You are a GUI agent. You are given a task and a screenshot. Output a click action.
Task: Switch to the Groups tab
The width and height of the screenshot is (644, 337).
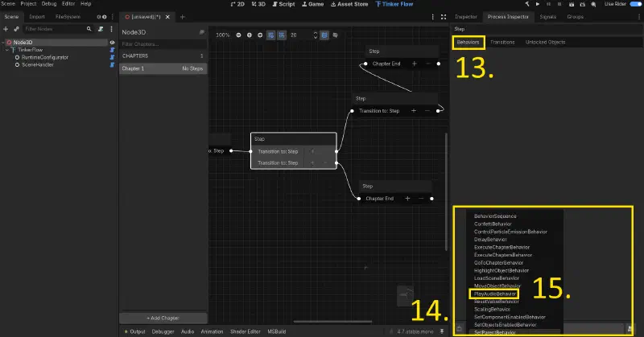[575, 17]
